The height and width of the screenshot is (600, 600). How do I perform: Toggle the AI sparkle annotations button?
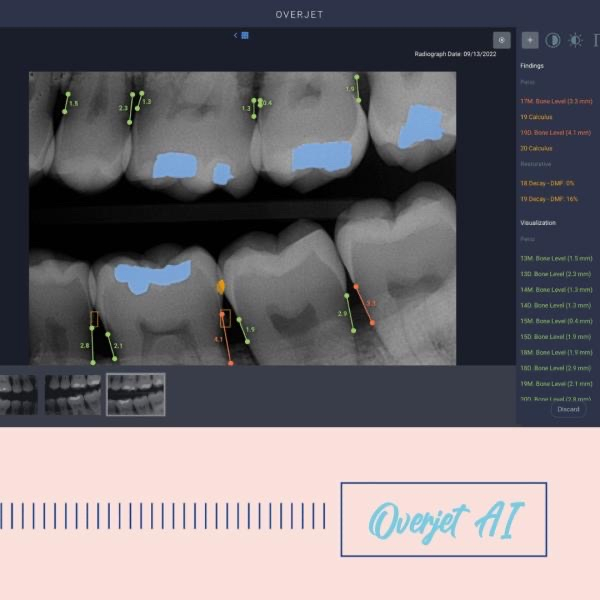530,40
